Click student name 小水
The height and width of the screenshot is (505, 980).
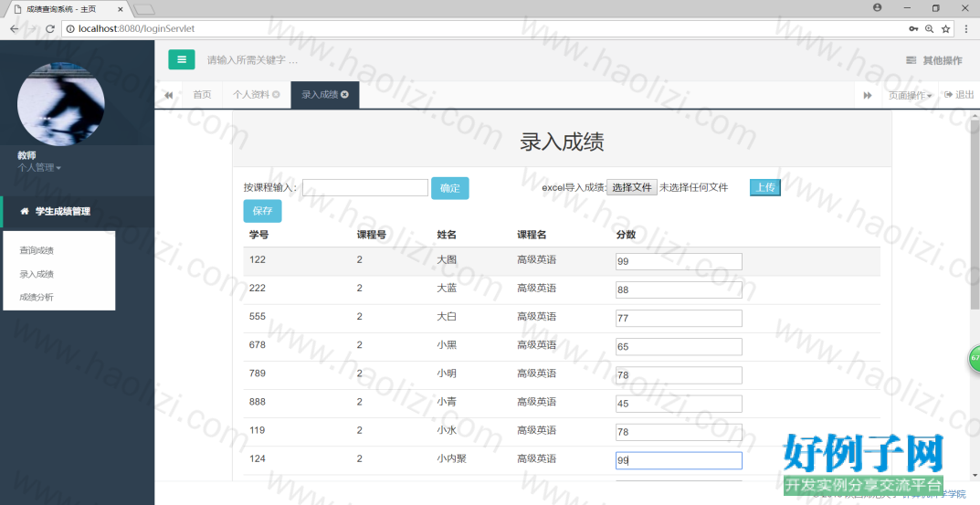(447, 430)
